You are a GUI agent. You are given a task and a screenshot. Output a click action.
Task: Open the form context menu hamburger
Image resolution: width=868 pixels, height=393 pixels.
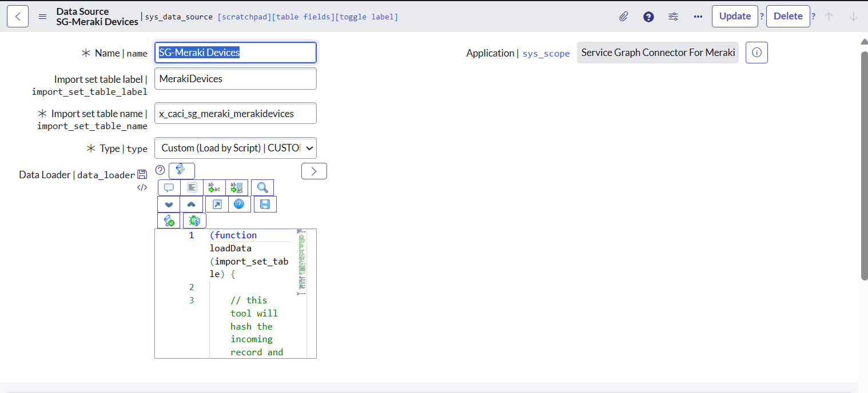click(42, 17)
